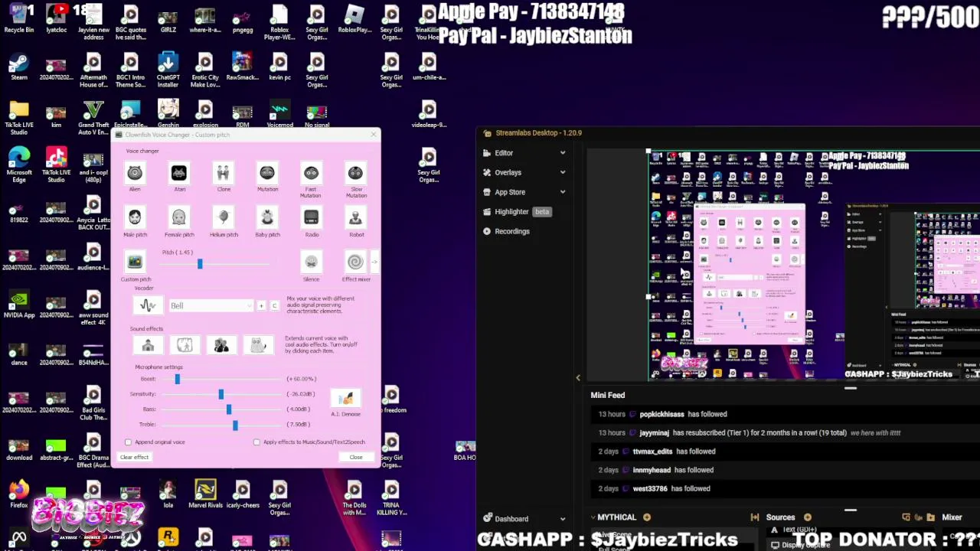Enable Apply effects to Music/Sound/Text2Speech

[256, 442]
